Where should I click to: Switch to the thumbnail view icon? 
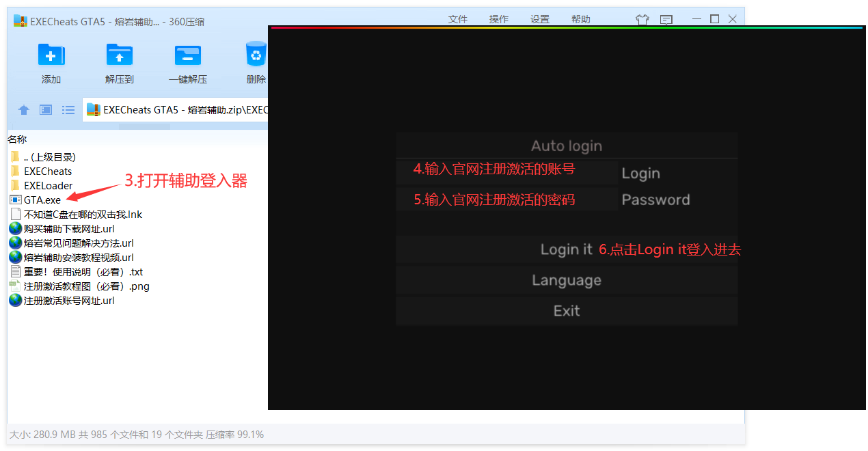46,110
